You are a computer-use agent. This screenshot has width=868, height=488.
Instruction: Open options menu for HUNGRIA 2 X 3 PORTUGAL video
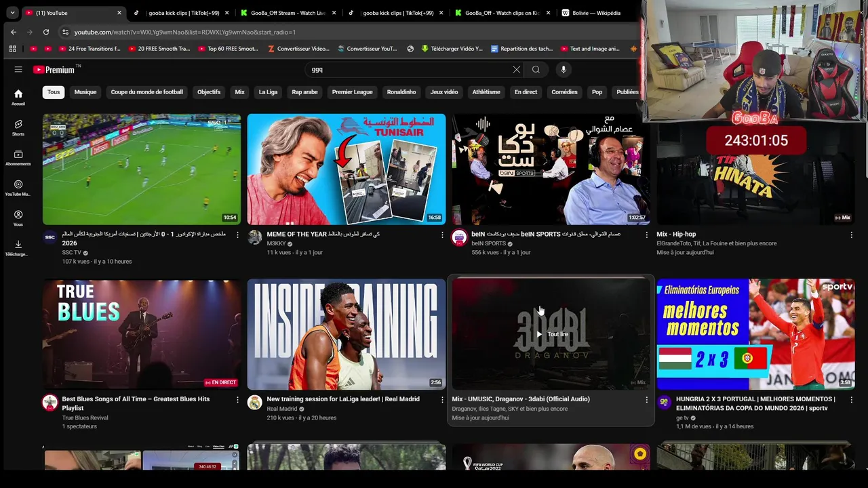click(x=851, y=400)
